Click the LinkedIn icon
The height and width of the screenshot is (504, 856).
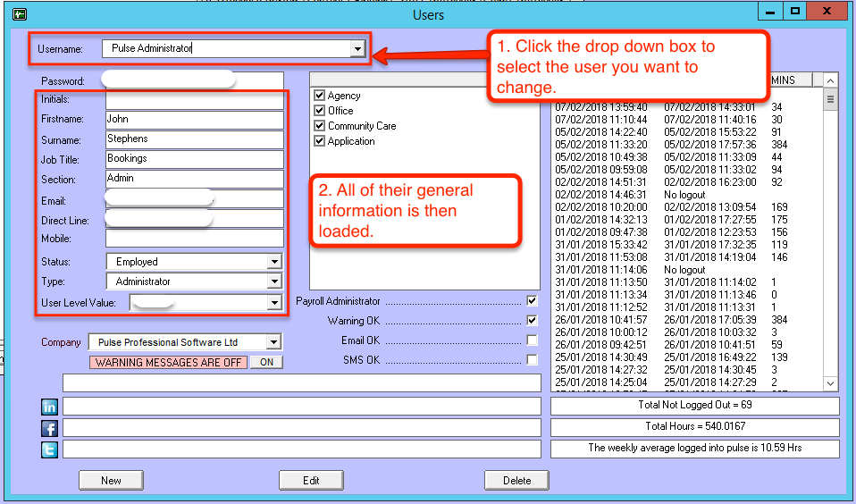[x=50, y=407]
